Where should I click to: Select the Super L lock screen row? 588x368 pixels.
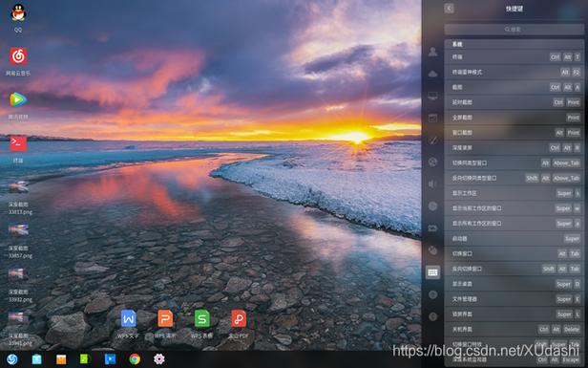point(514,314)
